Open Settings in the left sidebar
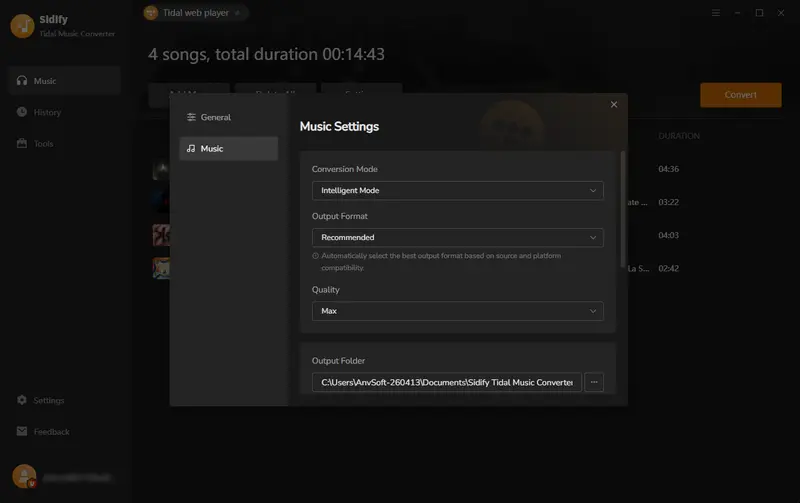Screen dimensions: 800x503 coord(64,400)
